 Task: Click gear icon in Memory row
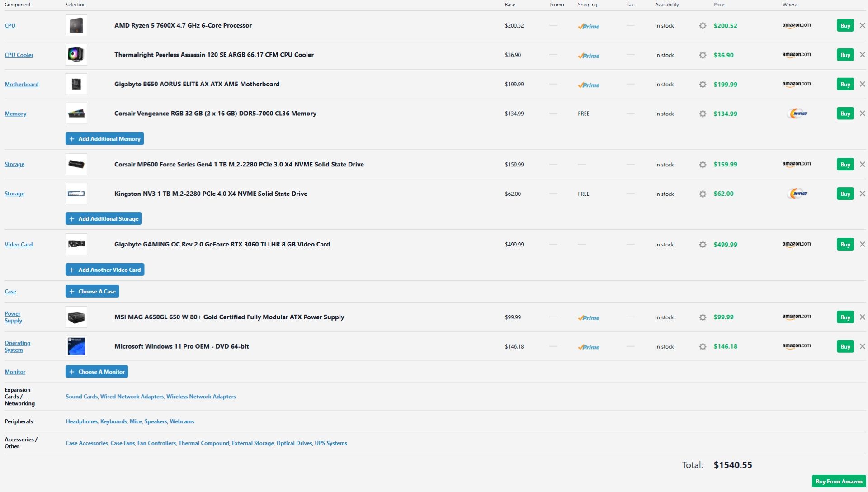tap(703, 114)
